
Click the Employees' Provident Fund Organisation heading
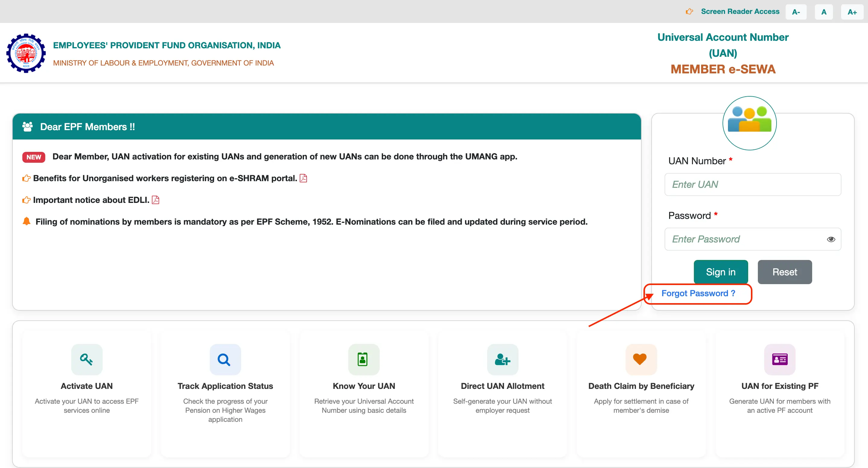click(x=167, y=46)
